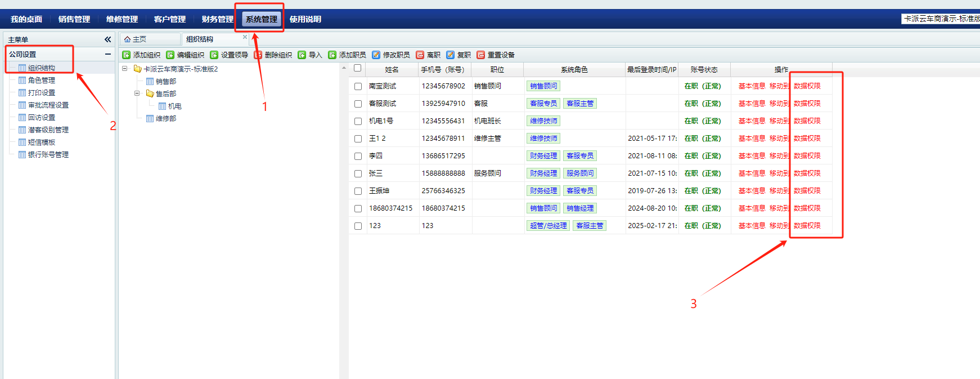Click the 编辑组织 toolbar icon

[x=170, y=55]
